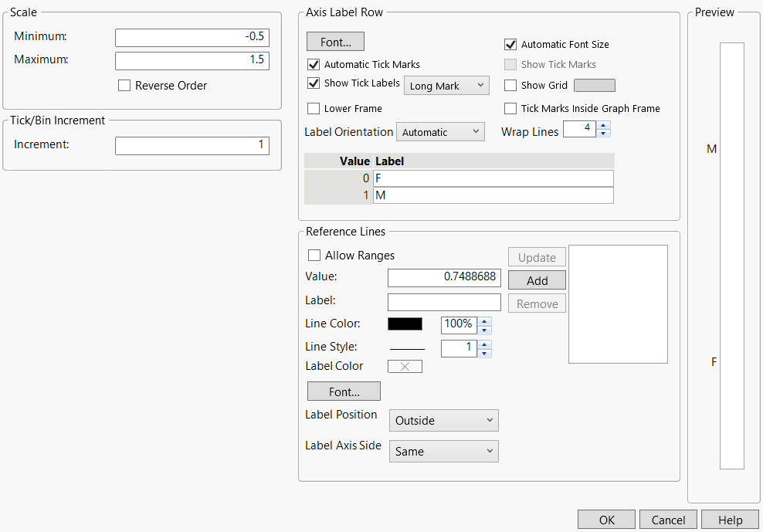The image size is (763, 532).
Task: Open the Label Axis Side dropdown
Action: coord(443,451)
